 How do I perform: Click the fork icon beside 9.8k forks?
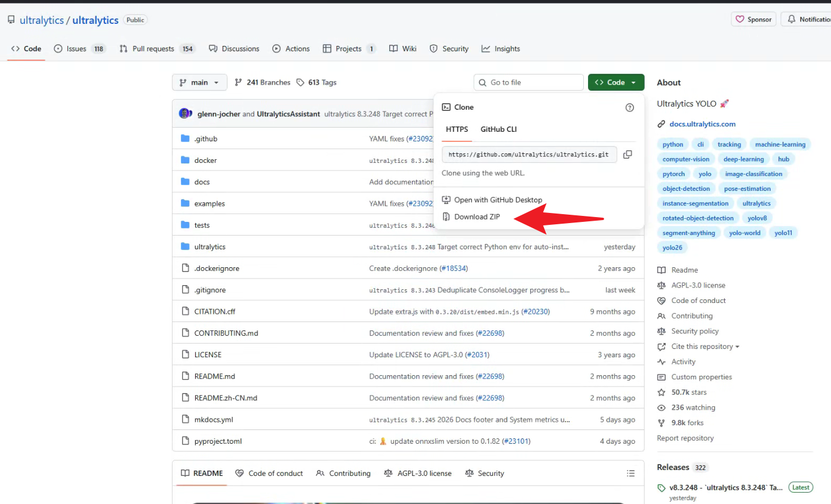(661, 423)
